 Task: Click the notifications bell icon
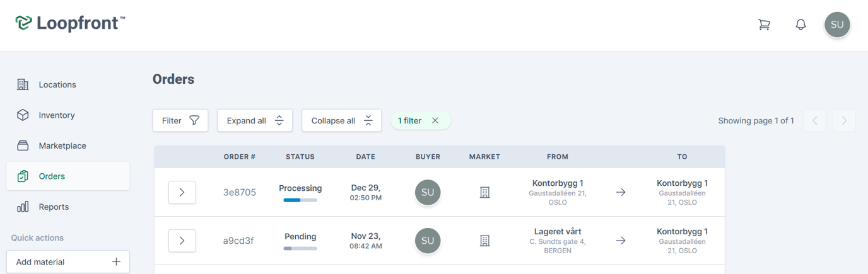(801, 25)
